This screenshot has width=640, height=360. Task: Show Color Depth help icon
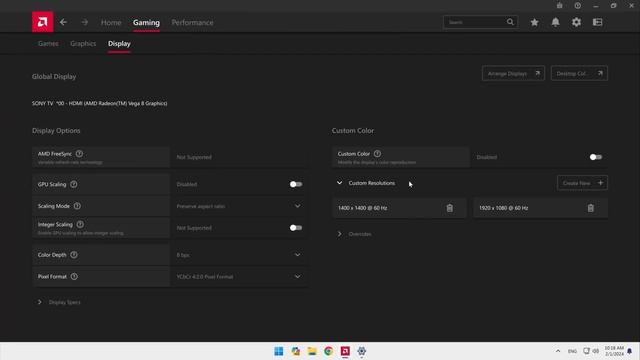73,255
